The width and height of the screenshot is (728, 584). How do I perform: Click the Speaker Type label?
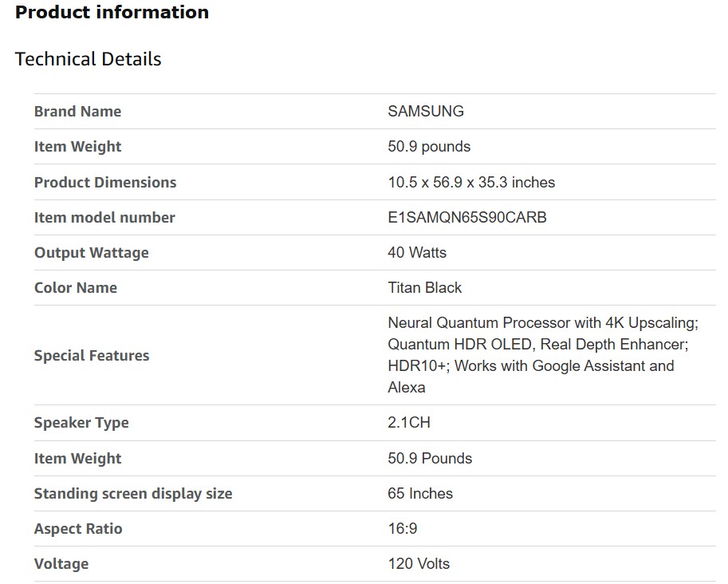tap(81, 423)
